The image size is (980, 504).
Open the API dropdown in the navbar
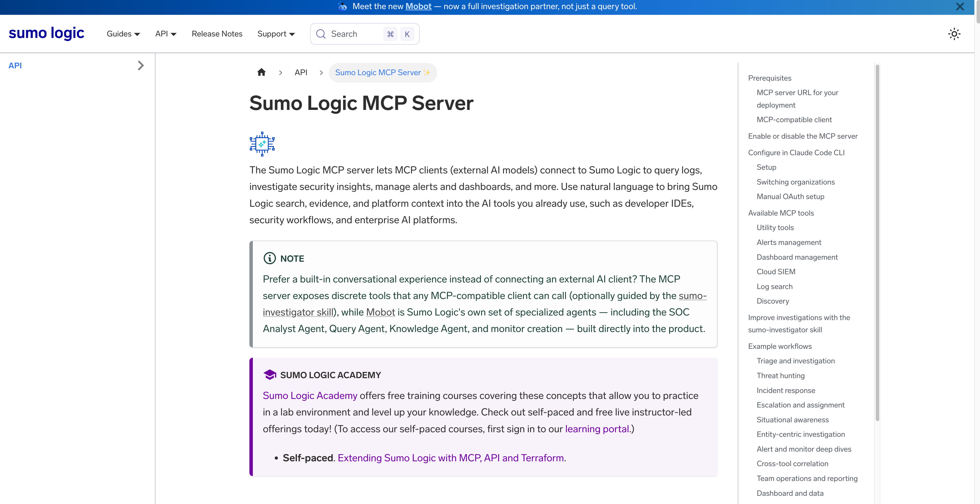[x=165, y=34]
